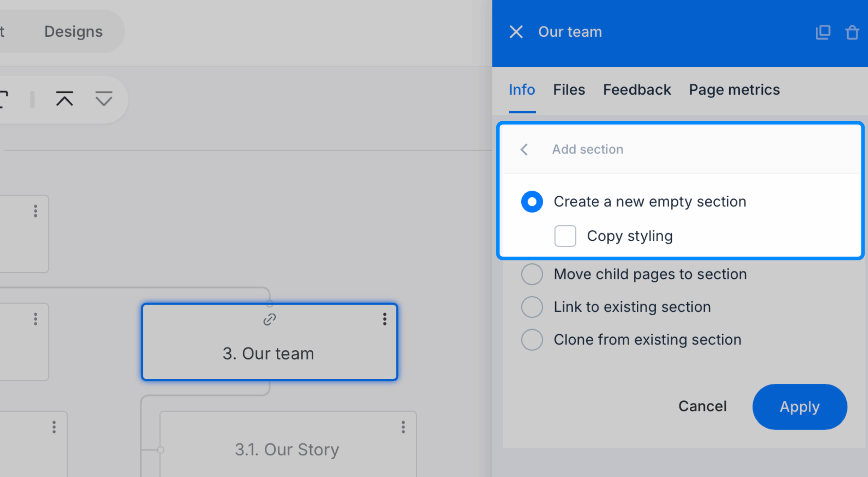The height and width of the screenshot is (477, 868).
Task: Select Move child pages to section
Action: (x=532, y=274)
